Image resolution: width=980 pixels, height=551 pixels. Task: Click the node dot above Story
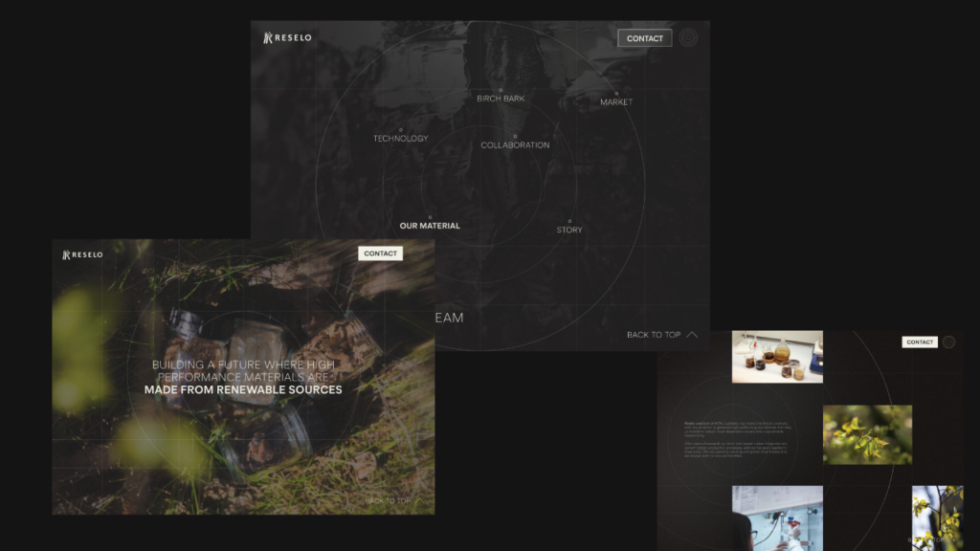[x=569, y=221]
